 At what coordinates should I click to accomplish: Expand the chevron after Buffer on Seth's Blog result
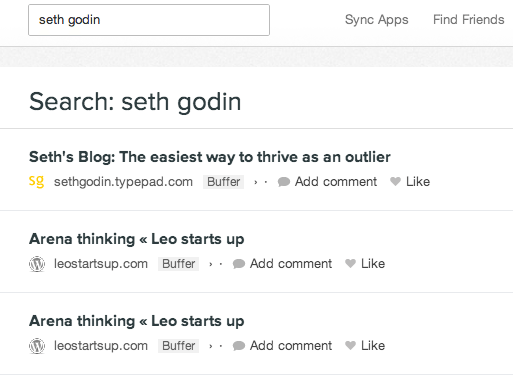pos(256,182)
